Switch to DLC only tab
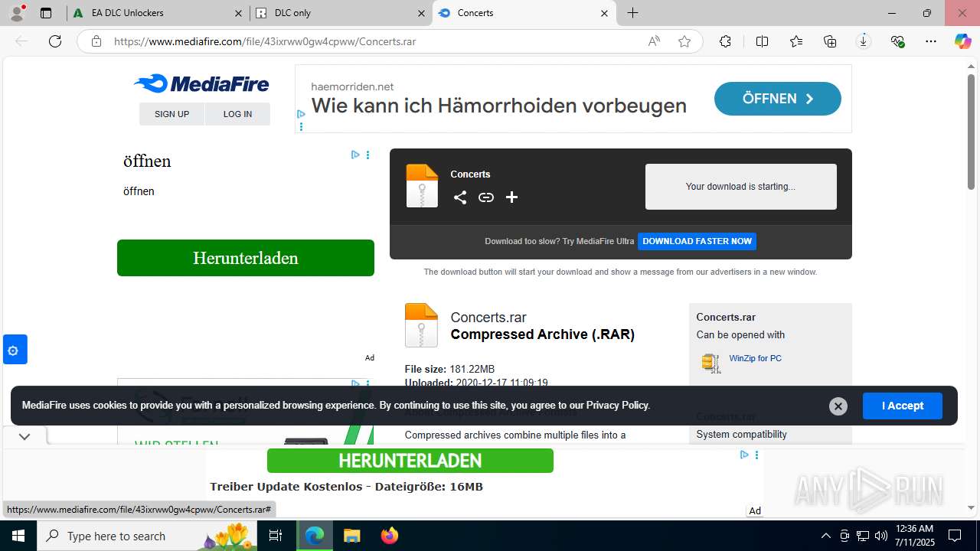980x551 pixels. (341, 13)
